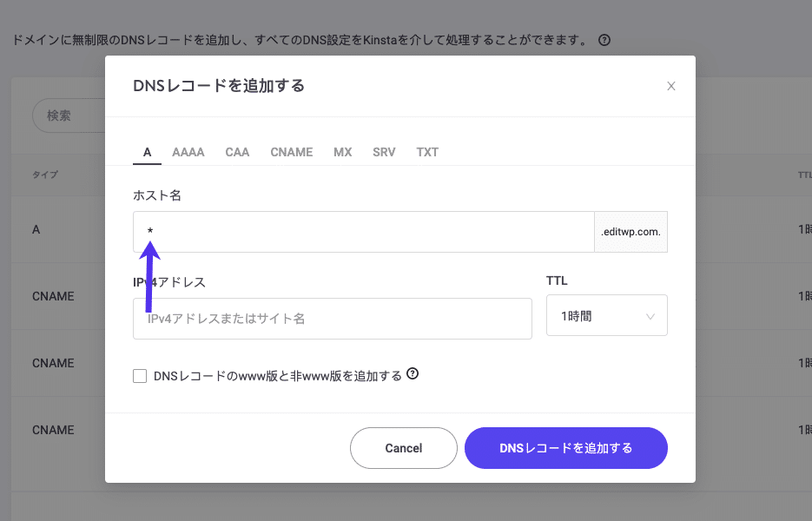This screenshot has width=812, height=521.
Task: Click the hostname field containing the asterisk
Action: pos(365,231)
